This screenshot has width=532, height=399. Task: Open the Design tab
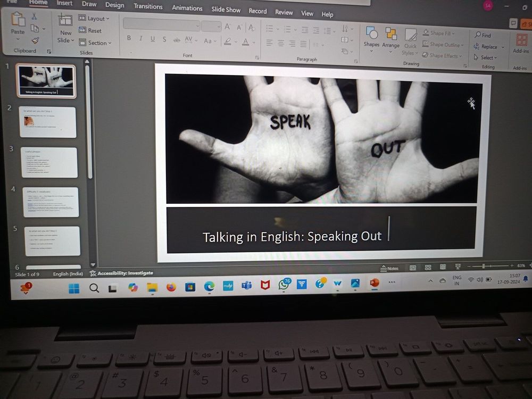pos(114,5)
